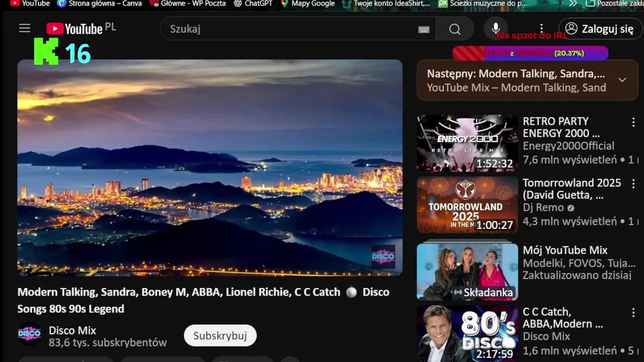Open Disco Mix channel name under video
644x362 pixels.
(72, 330)
